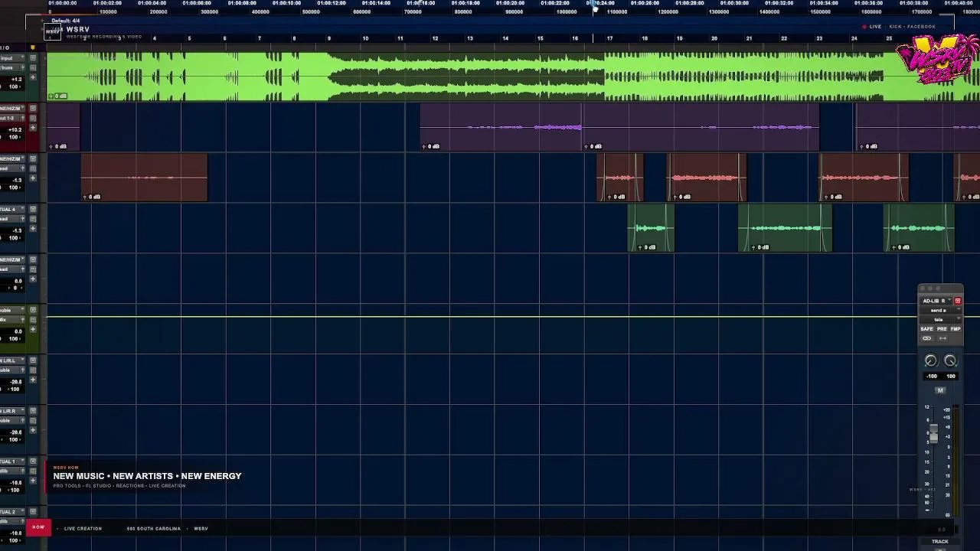Click the middle square icon on the green waveform track header

[33, 67]
